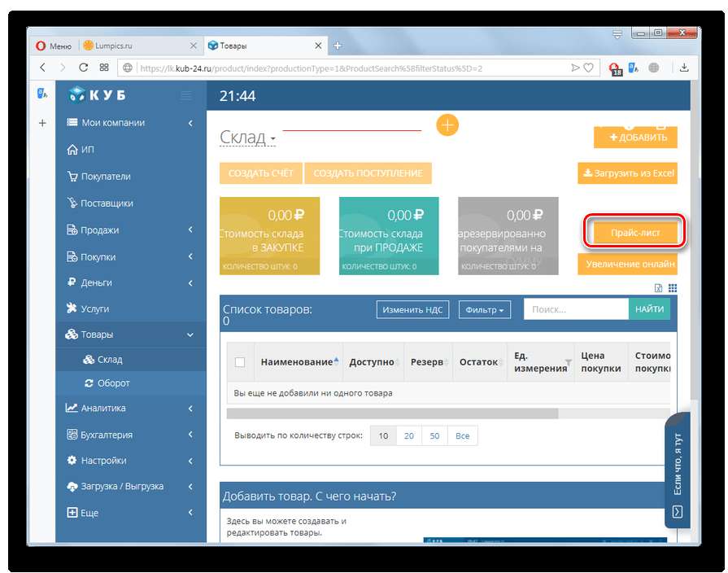Open the Opera Меню button
Screen dimensions: 728x573
point(54,46)
